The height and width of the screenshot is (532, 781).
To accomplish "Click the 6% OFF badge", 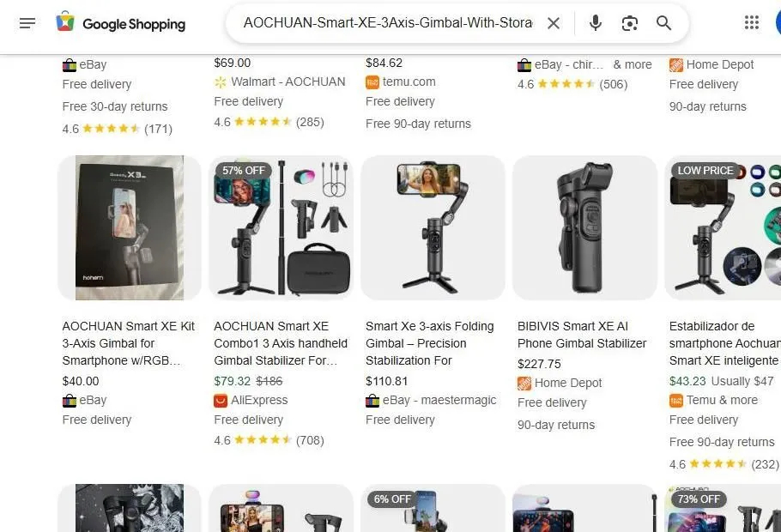I will tap(392, 499).
